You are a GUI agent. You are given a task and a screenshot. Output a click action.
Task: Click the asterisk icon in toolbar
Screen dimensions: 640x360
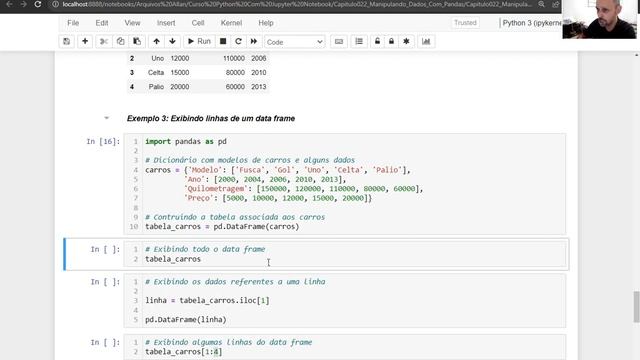pyautogui.click(x=406, y=42)
